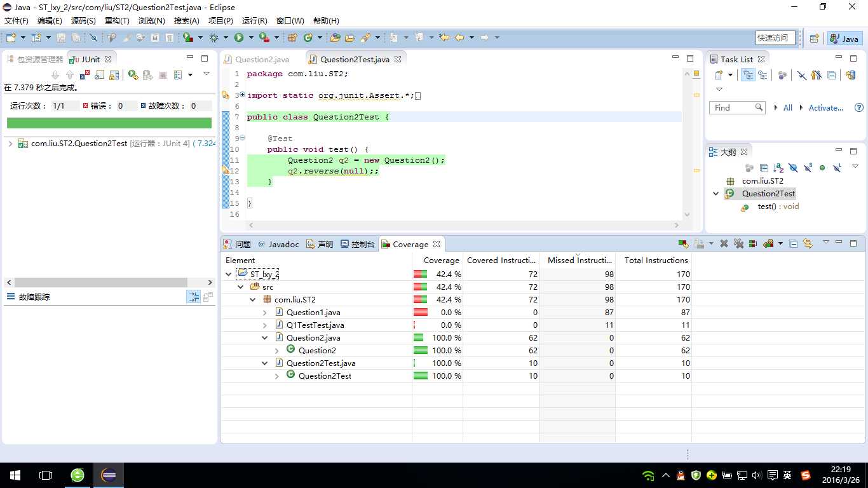Screen dimensions: 868x488
Task: Switch to 控制台 console tab
Action: (357, 244)
